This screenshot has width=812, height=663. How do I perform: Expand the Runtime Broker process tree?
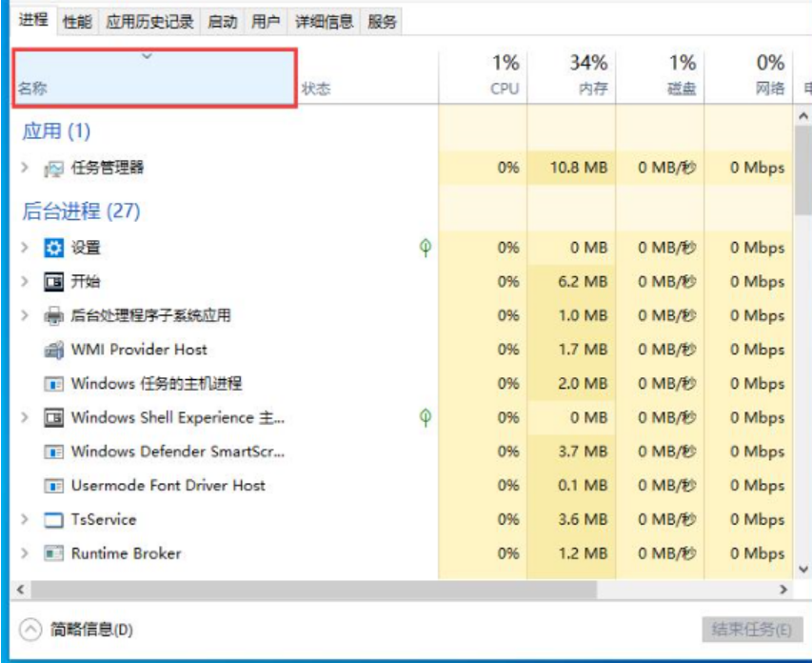[26, 553]
